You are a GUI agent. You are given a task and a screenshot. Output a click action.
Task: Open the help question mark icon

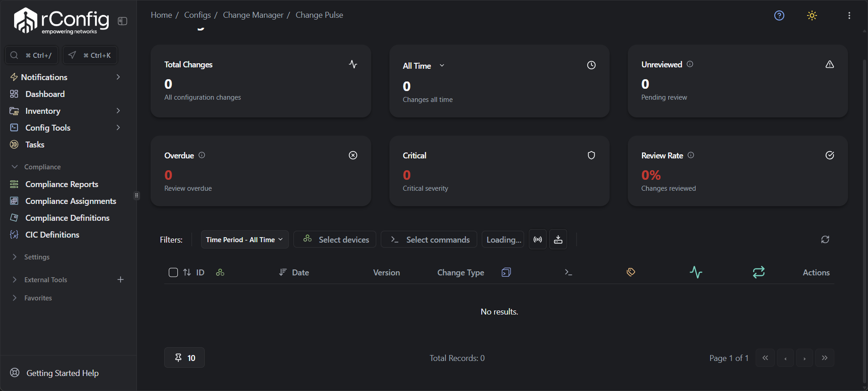tap(779, 15)
